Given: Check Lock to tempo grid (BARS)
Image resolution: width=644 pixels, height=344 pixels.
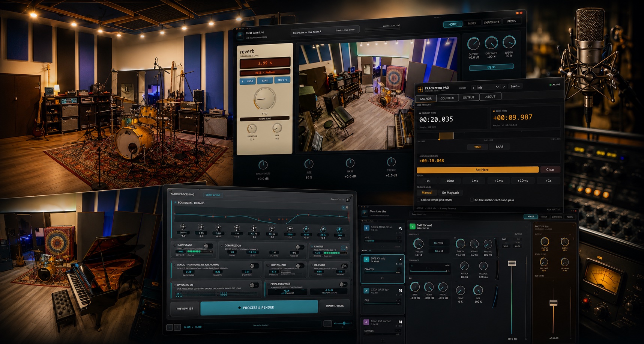Looking at the screenshot, I should click(419, 200).
